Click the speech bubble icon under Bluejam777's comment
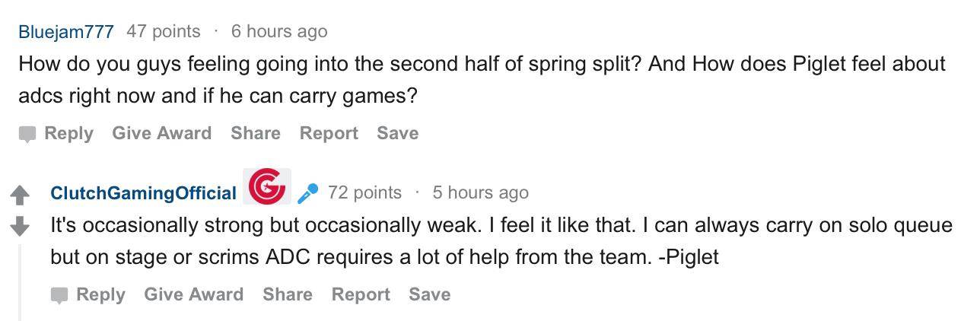Screen dimensions: 980x321 pos(27,134)
